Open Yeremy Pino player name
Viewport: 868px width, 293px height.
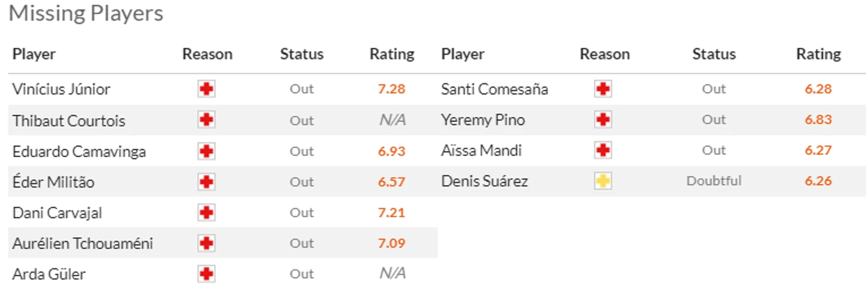tap(483, 120)
